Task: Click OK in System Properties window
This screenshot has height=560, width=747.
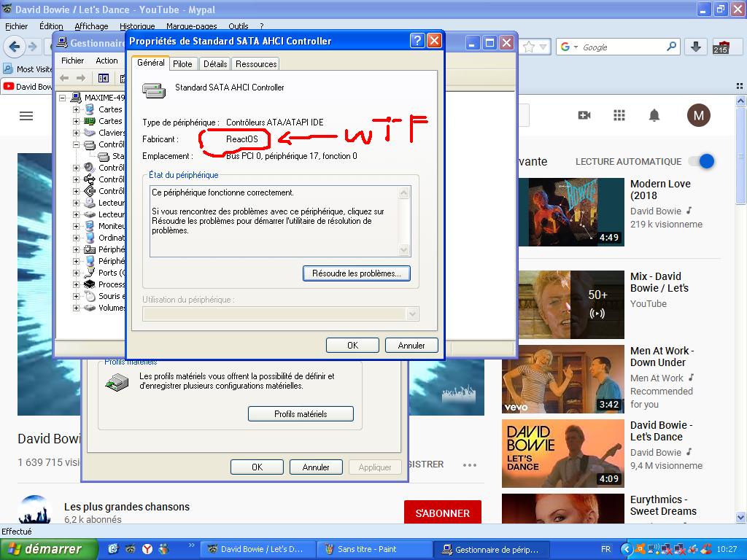Action: [258, 467]
